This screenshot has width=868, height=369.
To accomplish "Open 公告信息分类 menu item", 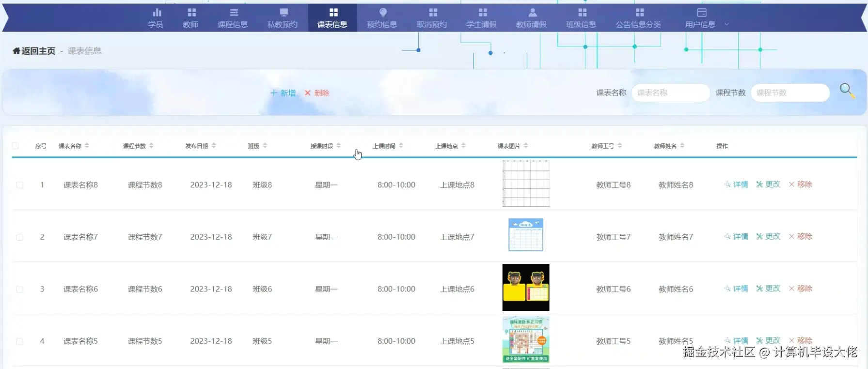I will 638,18.
